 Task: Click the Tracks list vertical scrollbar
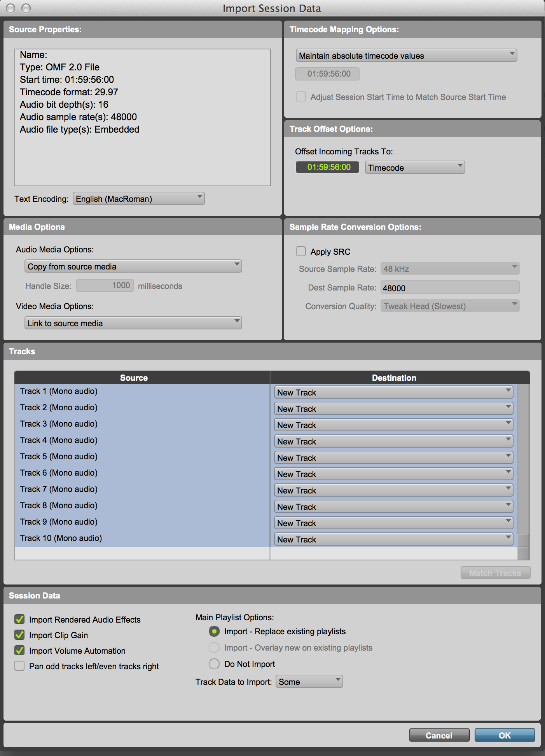[524, 472]
